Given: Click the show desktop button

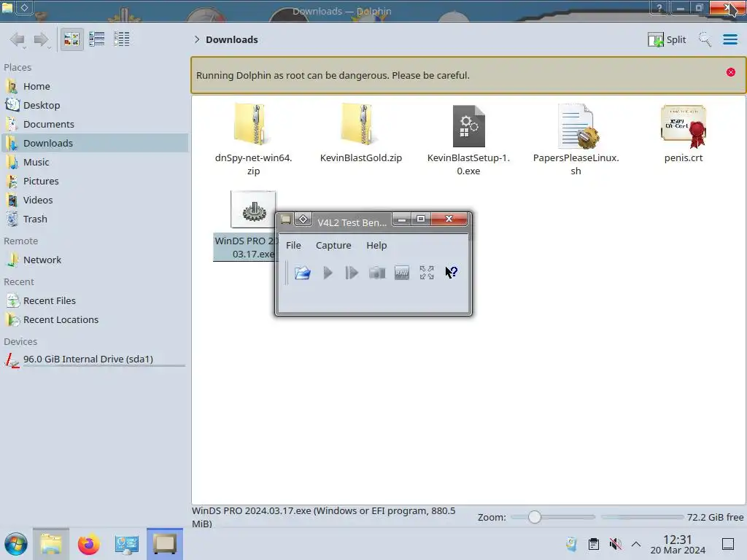Looking at the screenshot, I should [x=728, y=544].
